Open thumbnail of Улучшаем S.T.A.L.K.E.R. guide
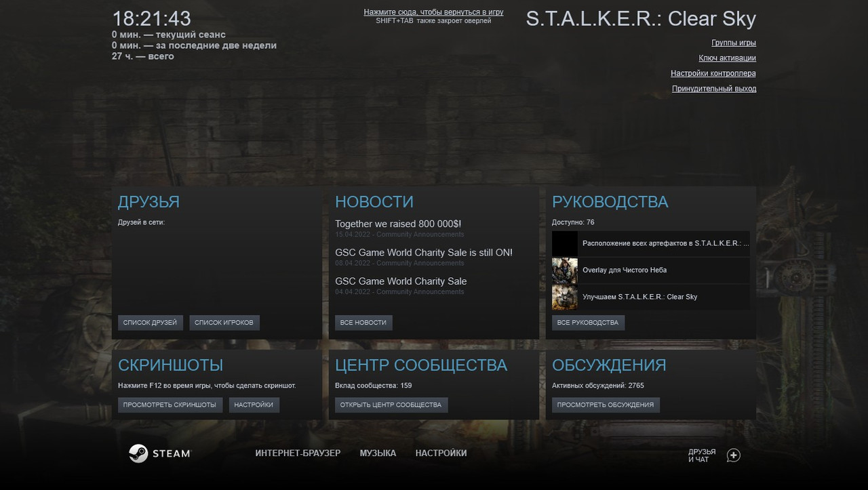This screenshot has width=868, height=490. click(x=564, y=298)
